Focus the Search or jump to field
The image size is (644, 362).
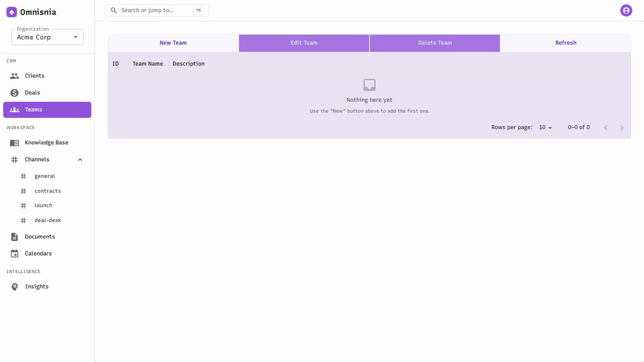pyautogui.click(x=157, y=10)
